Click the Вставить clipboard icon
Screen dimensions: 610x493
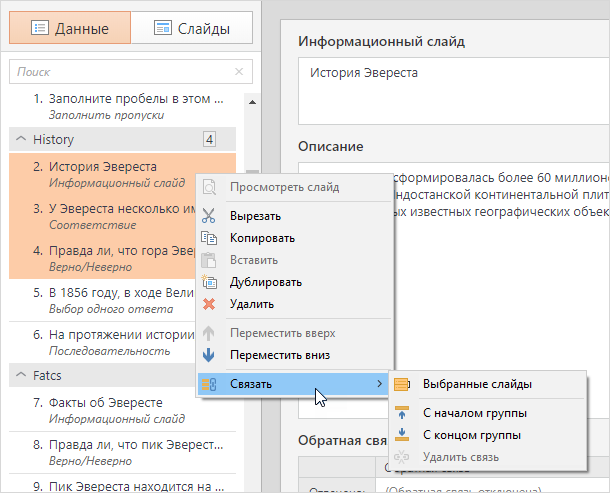(x=209, y=260)
